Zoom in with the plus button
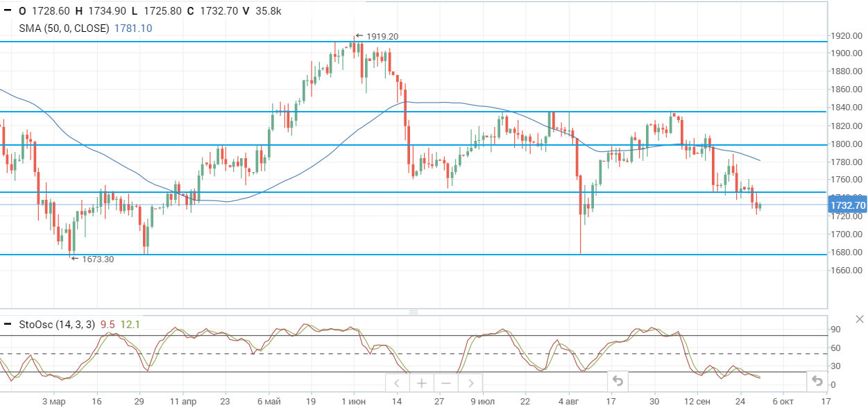868x410 pixels. (x=422, y=383)
